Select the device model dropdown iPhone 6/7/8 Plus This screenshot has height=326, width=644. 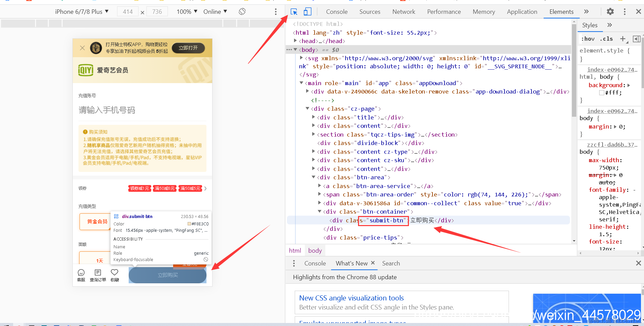pos(82,12)
